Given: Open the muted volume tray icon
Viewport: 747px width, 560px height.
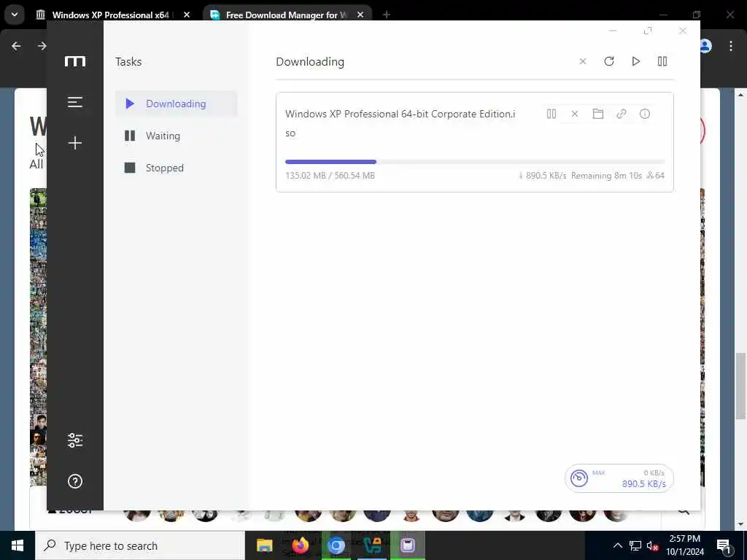Looking at the screenshot, I should click(653, 545).
